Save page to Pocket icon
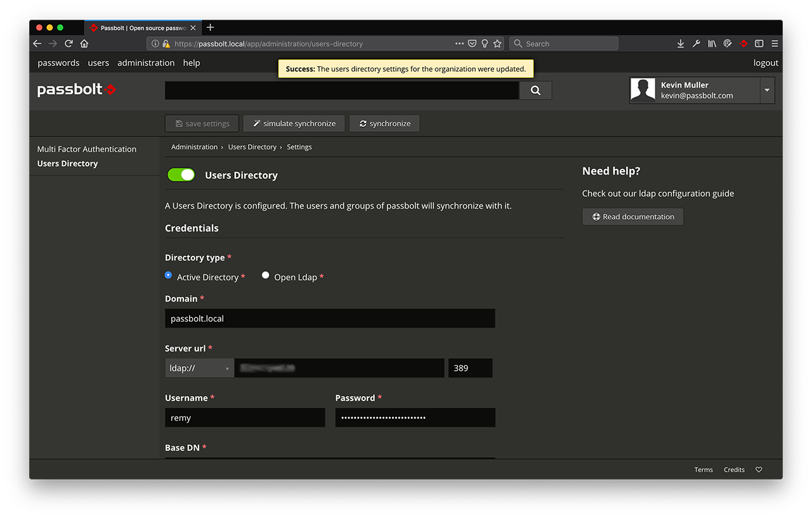The image size is (812, 518). pyautogui.click(x=472, y=44)
